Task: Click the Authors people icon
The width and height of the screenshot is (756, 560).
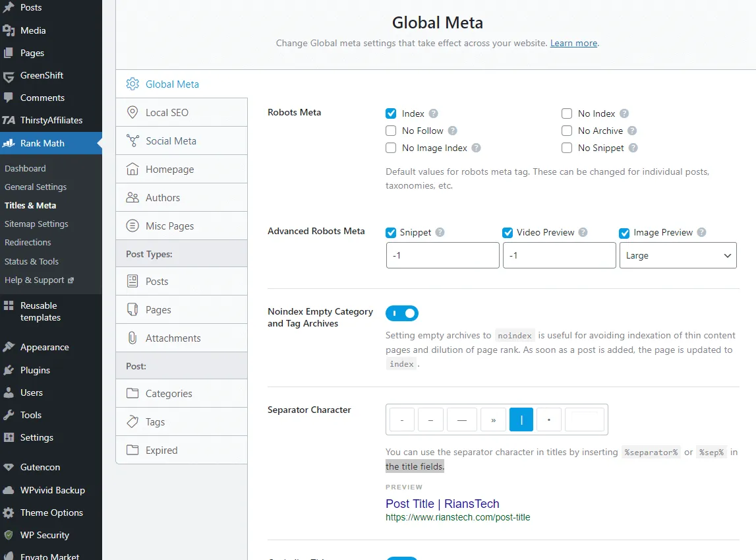Action: click(132, 198)
